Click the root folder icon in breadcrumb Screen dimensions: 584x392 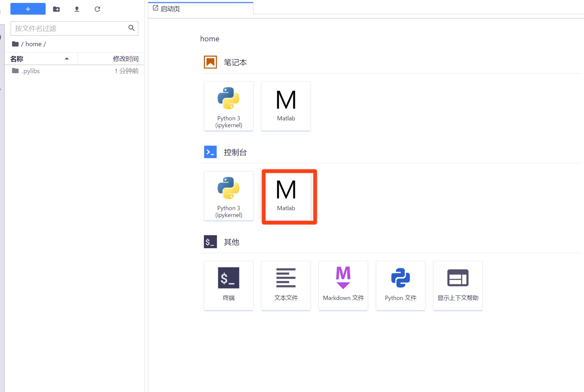(15, 44)
